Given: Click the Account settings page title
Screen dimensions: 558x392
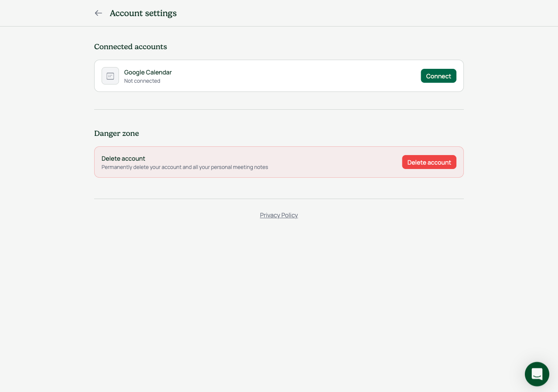Looking at the screenshot, I should [x=143, y=13].
